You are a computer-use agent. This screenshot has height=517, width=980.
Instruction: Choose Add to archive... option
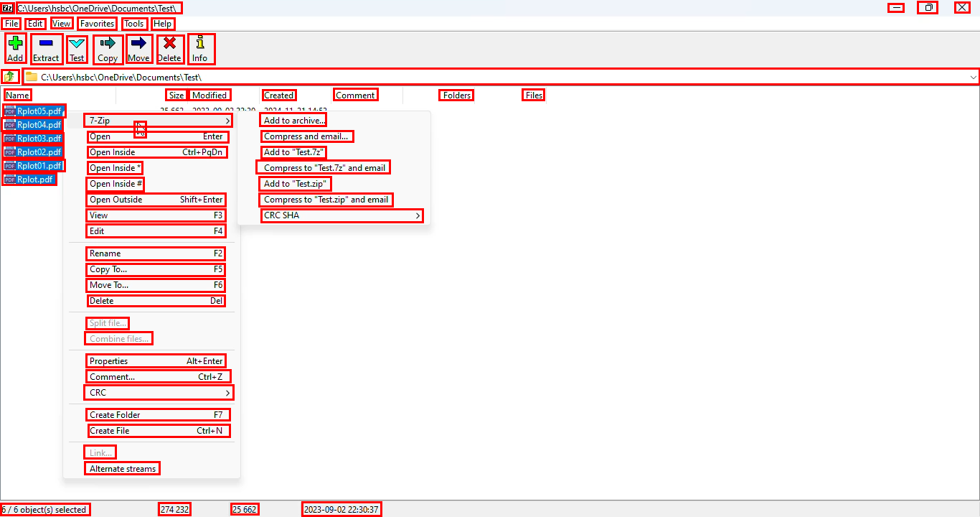coord(294,121)
